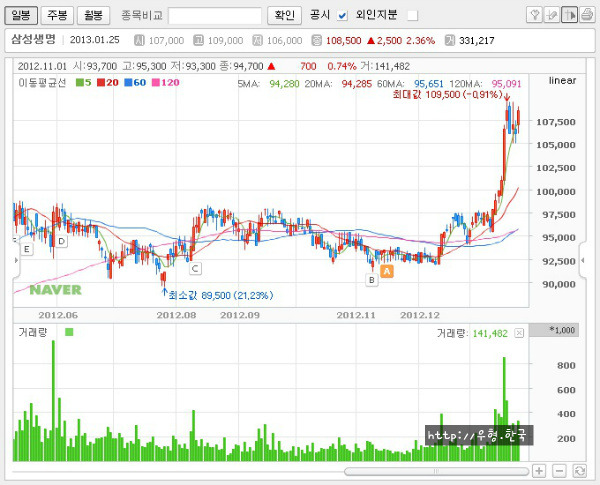Expand the left side panel arrow
The height and width of the screenshot is (485, 600).
click(16, 260)
